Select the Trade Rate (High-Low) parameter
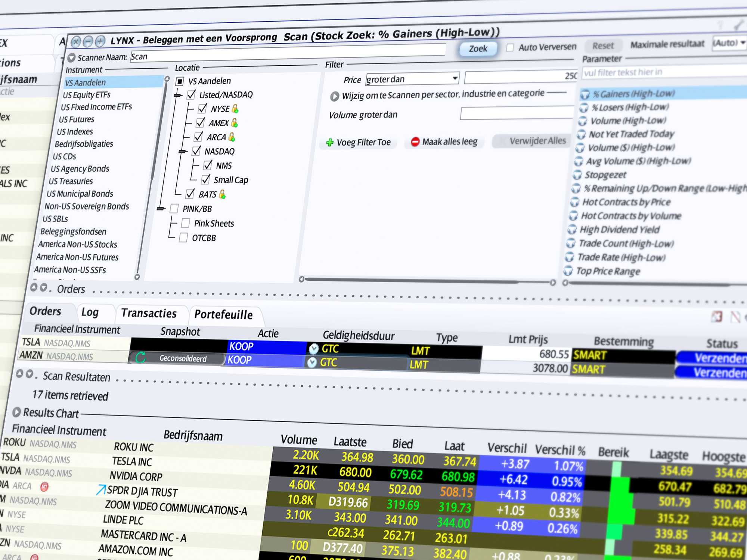Viewport: 747px width, 560px height. tap(621, 257)
